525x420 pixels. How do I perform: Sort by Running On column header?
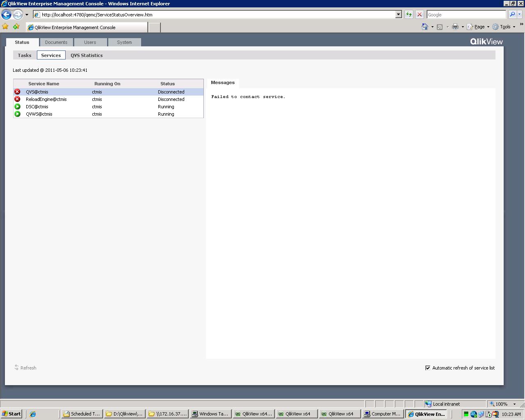[107, 84]
